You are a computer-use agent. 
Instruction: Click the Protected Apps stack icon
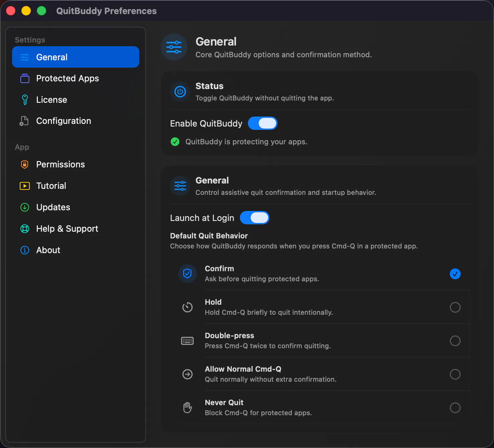[x=25, y=78]
